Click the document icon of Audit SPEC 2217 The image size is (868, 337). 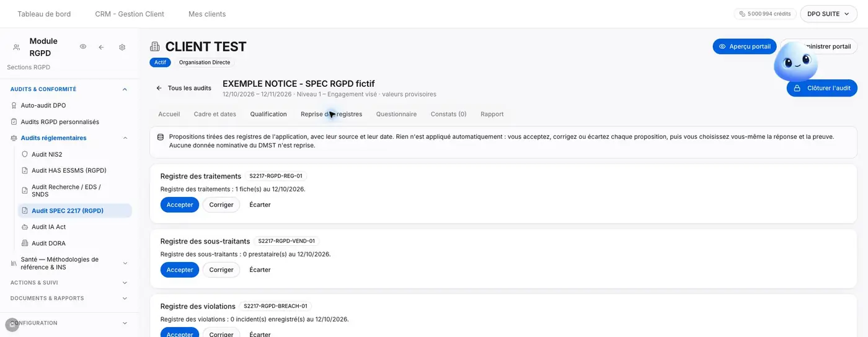(25, 211)
